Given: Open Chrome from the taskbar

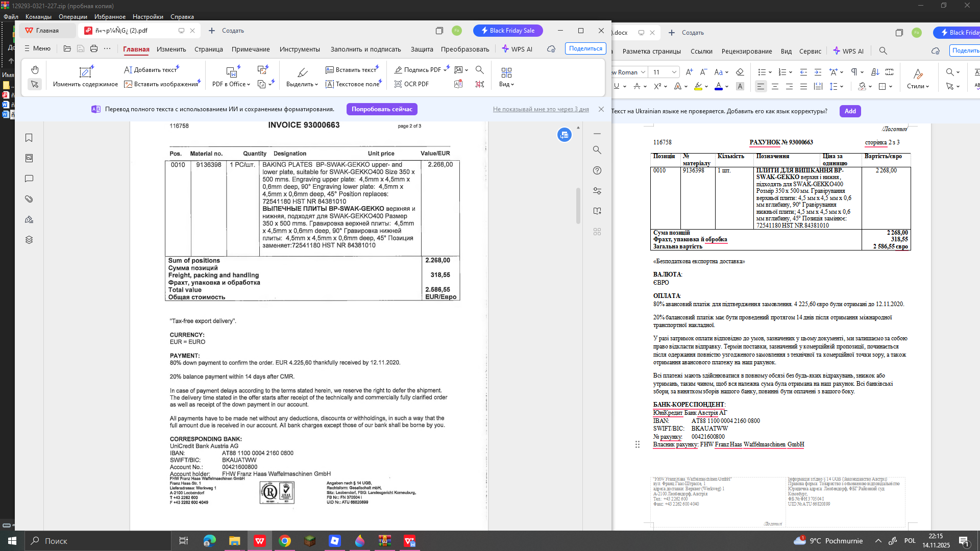Looking at the screenshot, I should 285,541.
